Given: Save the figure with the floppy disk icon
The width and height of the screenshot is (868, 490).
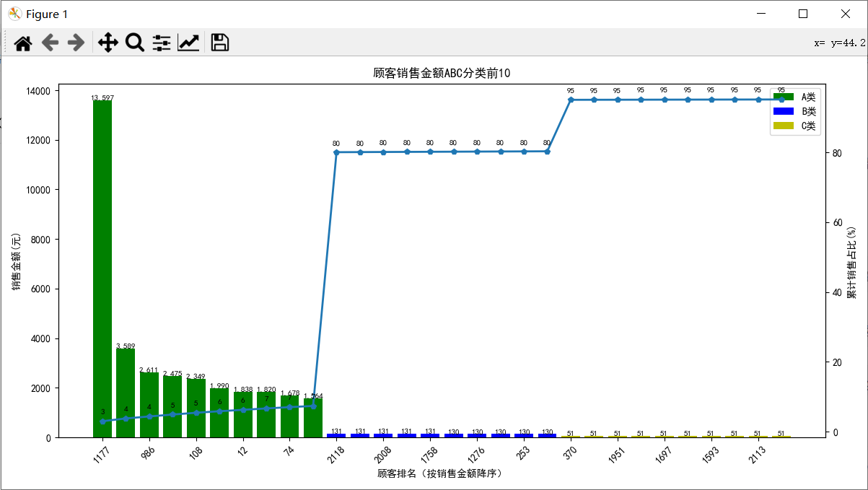Looking at the screenshot, I should point(220,43).
